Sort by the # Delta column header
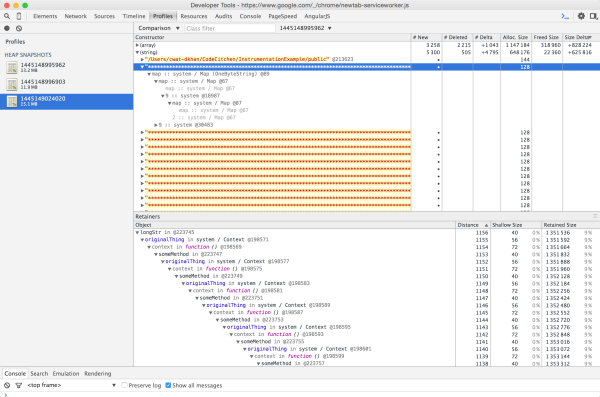Viewport: 600px width, 397px height. (x=487, y=37)
